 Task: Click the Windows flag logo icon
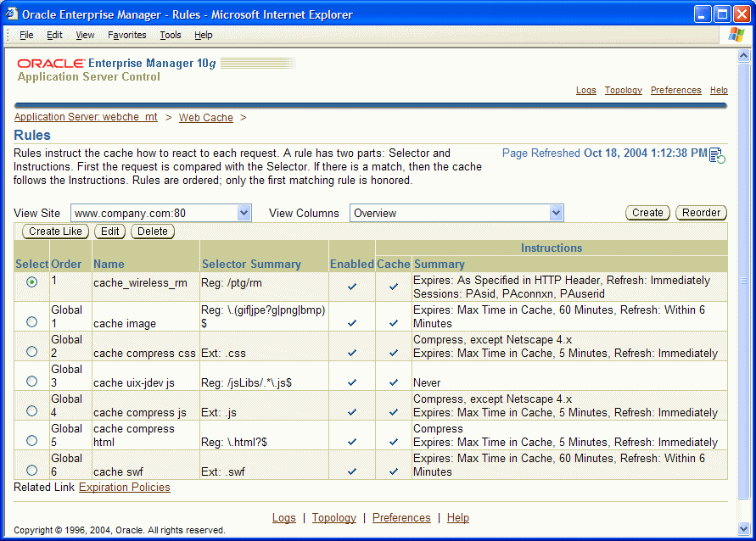736,35
